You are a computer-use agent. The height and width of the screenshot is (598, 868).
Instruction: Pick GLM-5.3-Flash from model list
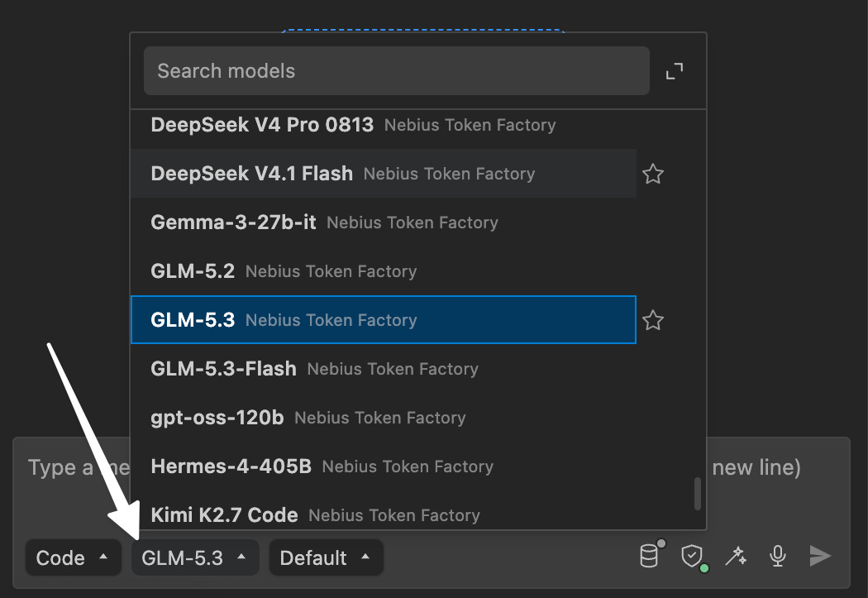pos(384,369)
